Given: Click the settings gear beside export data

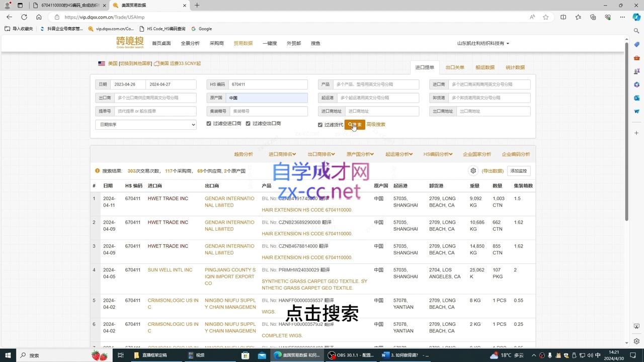Looking at the screenshot, I should coord(473,171).
